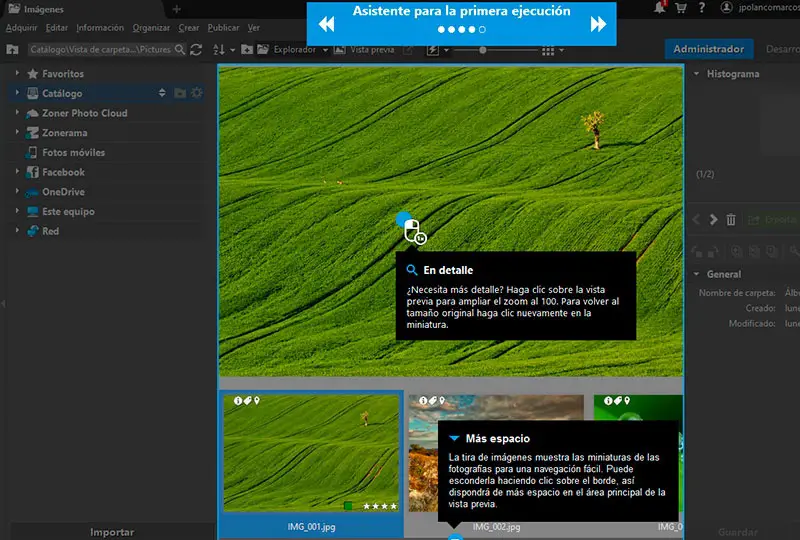This screenshot has height=540, width=800.
Task: Click green color label on IMG_001 thumbnail
Action: click(348, 506)
